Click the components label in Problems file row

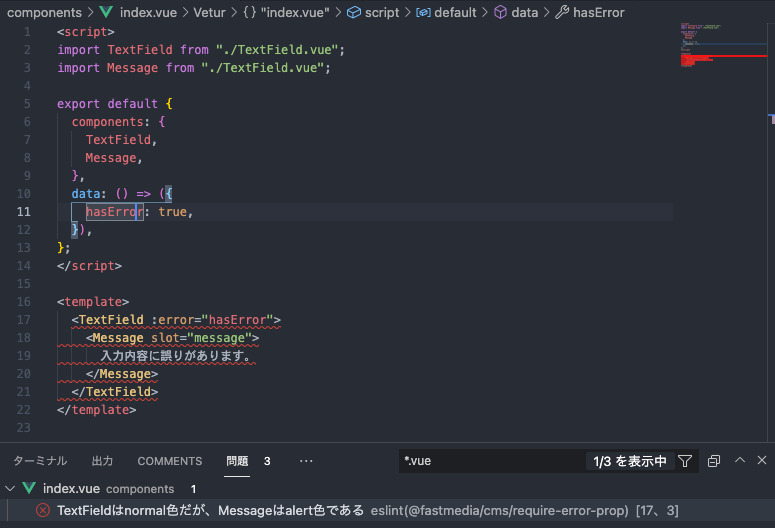point(140,489)
